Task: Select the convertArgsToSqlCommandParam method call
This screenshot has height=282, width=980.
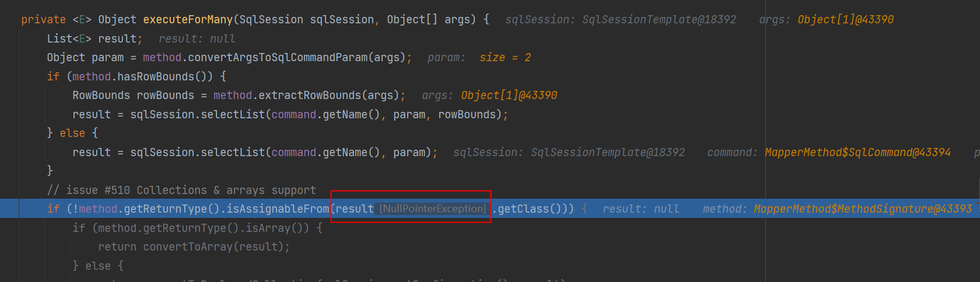Action: click(278, 58)
